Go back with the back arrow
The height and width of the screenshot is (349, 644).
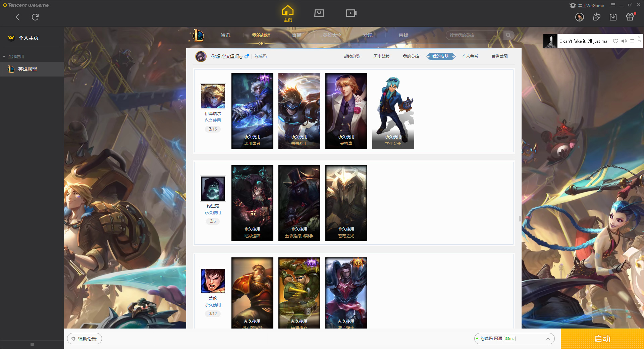point(18,17)
